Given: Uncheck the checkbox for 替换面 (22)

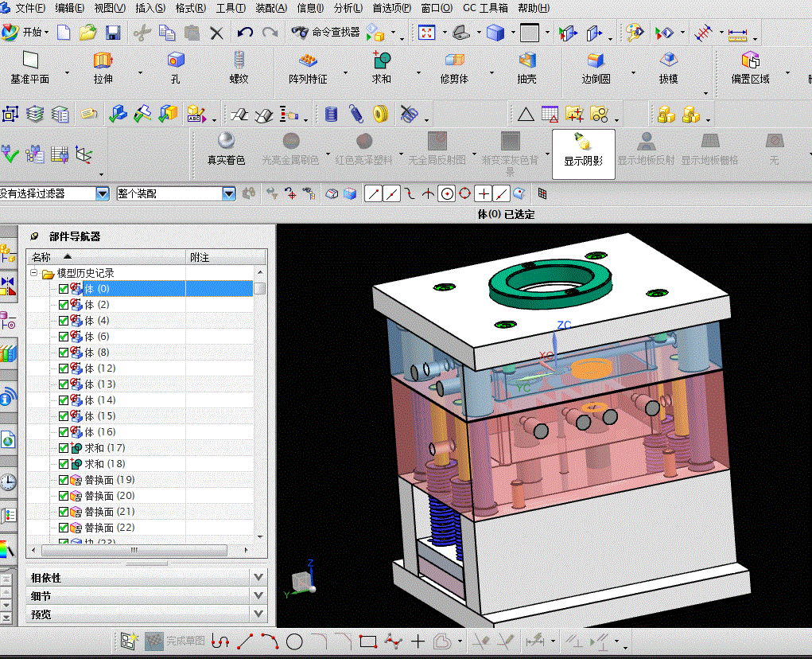Looking at the screenshot, I should 64,528.
